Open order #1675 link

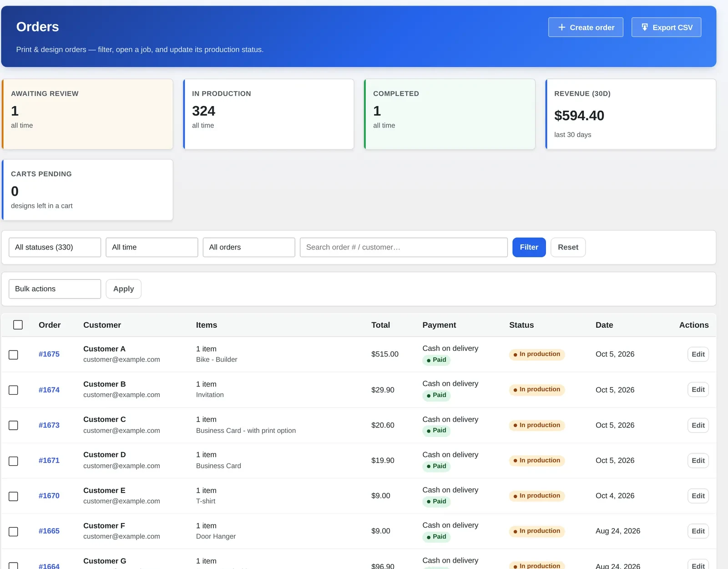[49, 354]
